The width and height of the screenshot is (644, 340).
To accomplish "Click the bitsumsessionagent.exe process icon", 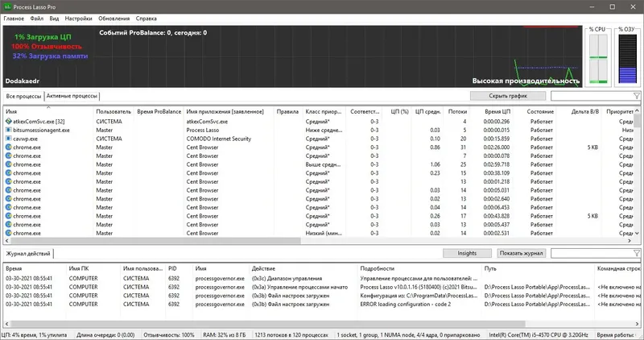I will pos(8,130).
